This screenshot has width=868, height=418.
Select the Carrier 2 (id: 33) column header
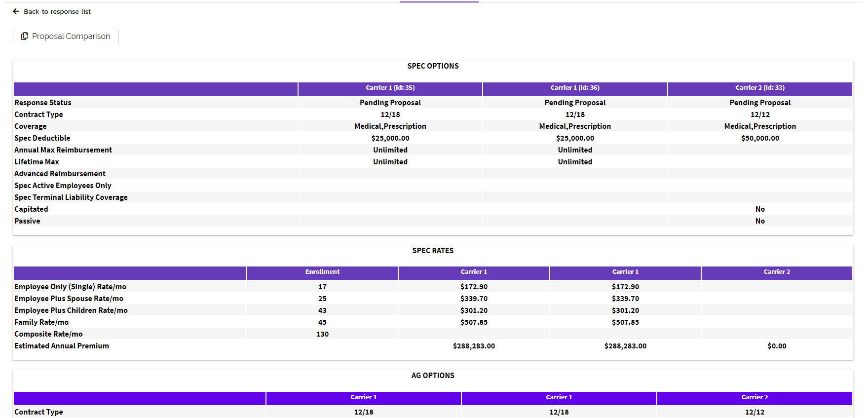[x=759, y=88]
